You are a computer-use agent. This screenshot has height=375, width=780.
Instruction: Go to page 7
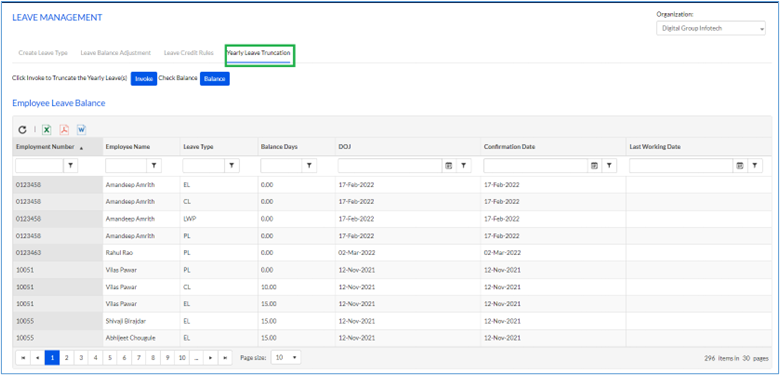139,358
